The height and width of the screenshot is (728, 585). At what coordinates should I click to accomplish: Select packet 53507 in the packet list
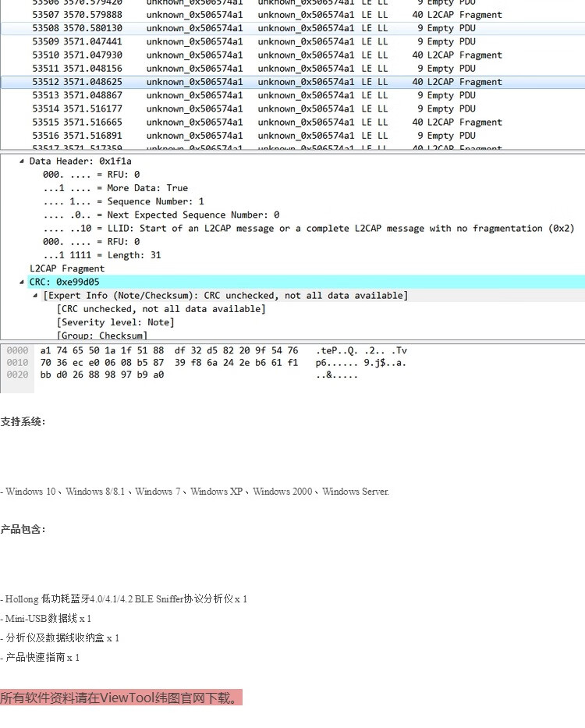click(265, 15)
